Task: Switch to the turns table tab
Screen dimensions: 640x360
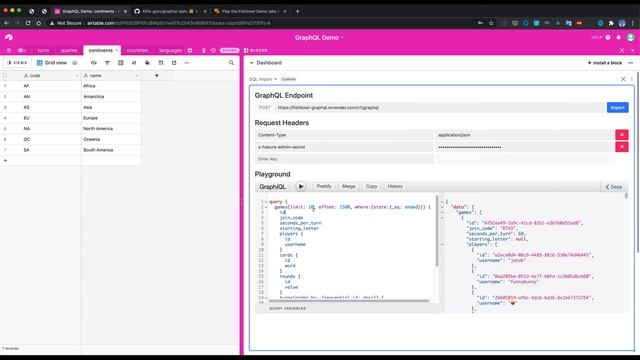Action: coord(43,51)
